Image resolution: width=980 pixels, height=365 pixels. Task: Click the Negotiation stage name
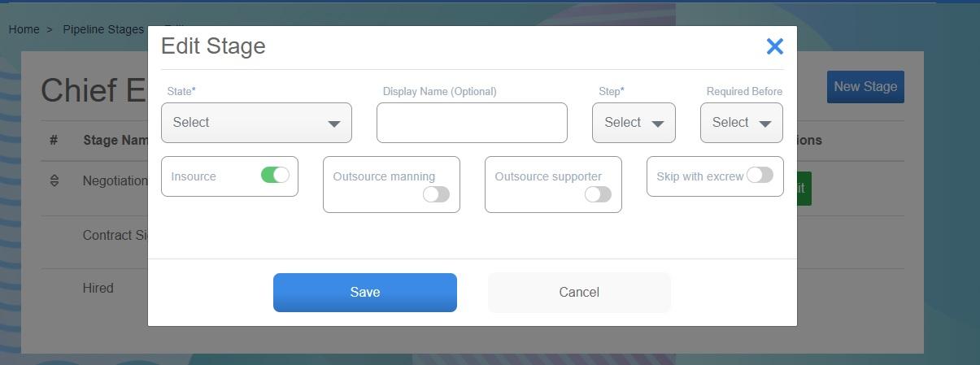click(x=115, y=180)
